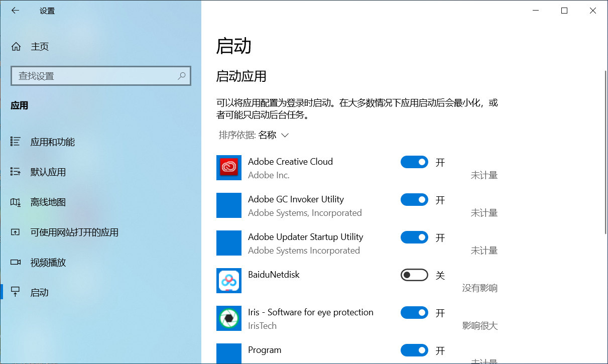Open the 排序依据 名称 sort dropdown
The width and height of the screenshot is (608, 364).
[254, 135]
